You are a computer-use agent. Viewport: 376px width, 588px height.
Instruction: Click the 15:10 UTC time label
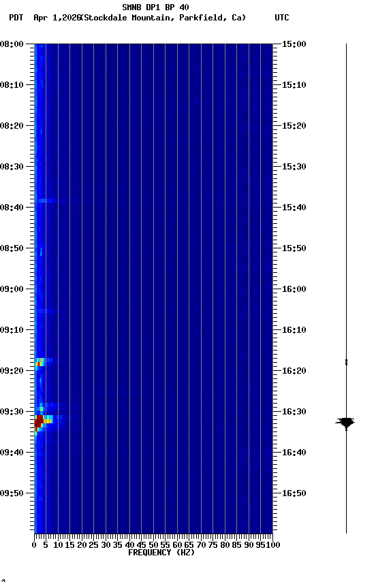[x=294, y=85]
